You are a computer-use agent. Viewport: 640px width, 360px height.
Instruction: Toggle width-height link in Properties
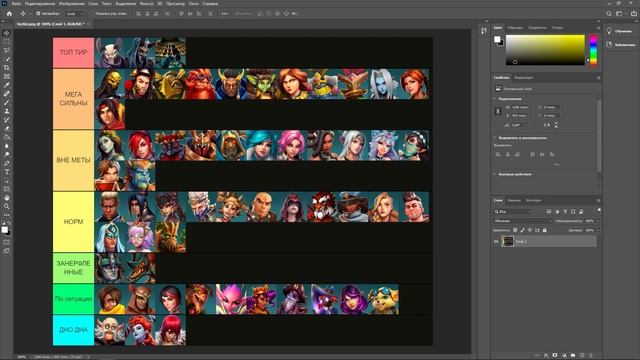click(x=498, y=111)
